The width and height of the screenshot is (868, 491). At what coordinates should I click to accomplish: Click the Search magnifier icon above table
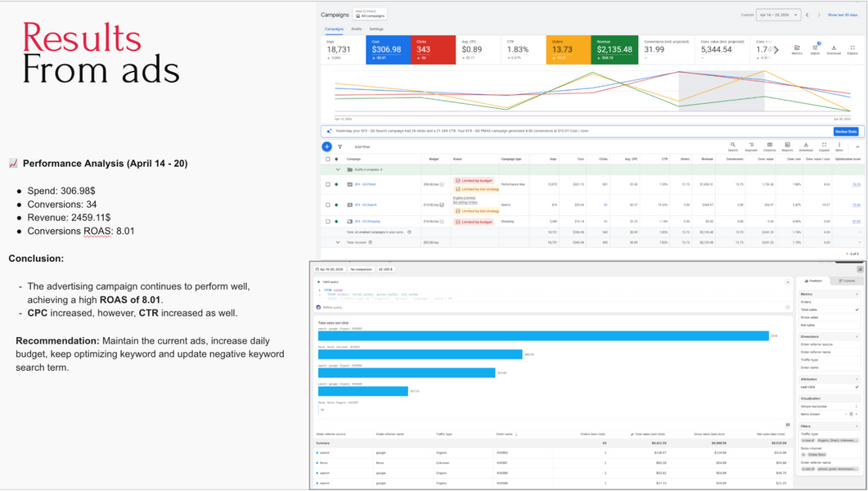[733, 146]
